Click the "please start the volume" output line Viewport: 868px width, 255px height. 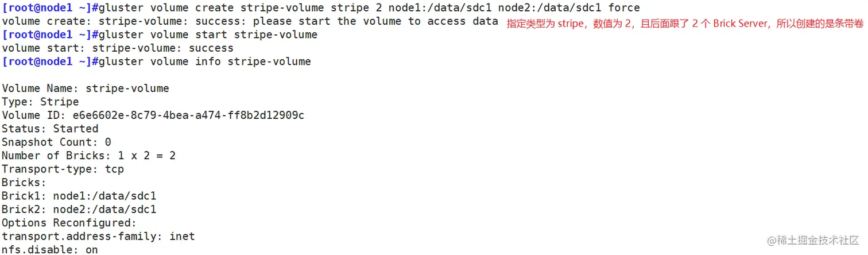coord(250,21)
